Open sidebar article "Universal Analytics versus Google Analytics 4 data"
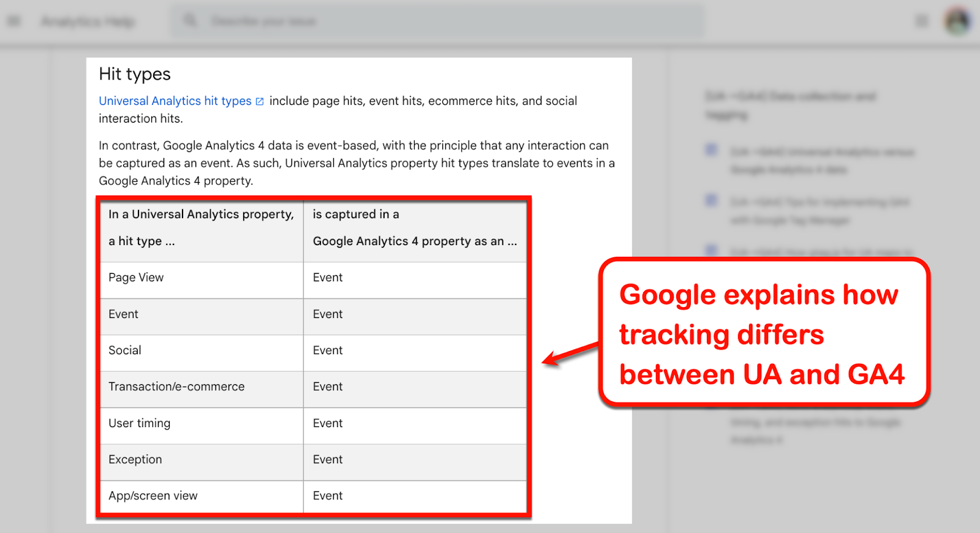Image resolution: width=980 pixels, height=533 pixels. pyautogui.click(x=823, y=161)
